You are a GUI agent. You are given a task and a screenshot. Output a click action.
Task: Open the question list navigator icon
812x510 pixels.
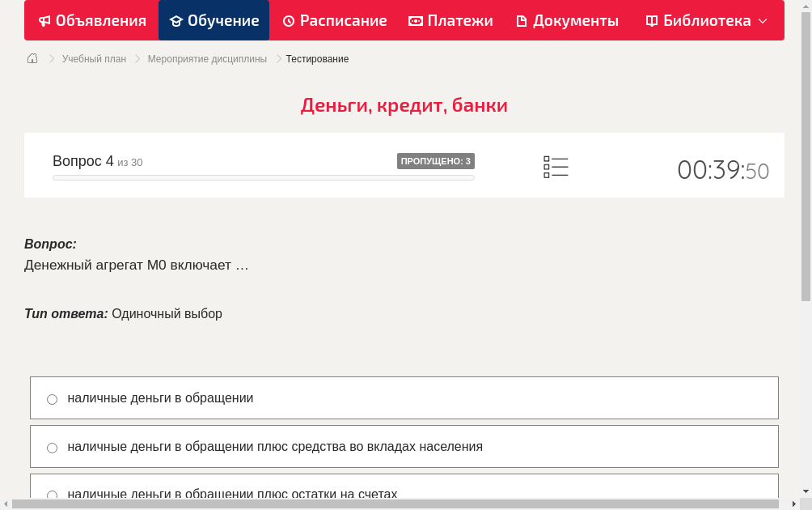pos(556,167)
